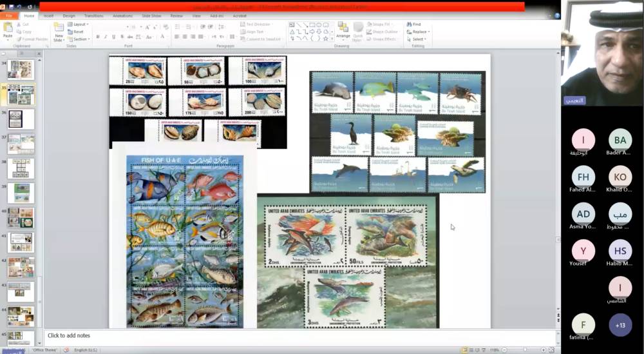644x354 pixels.
Task: Insert a New Slide
Action: pyautogui.click(x=59, y=28)
